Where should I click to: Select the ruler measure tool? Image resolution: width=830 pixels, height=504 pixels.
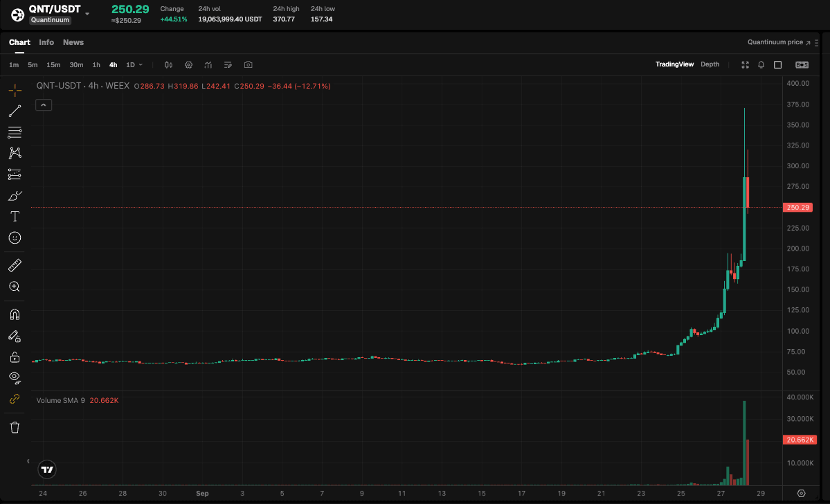tap(15, 265)
